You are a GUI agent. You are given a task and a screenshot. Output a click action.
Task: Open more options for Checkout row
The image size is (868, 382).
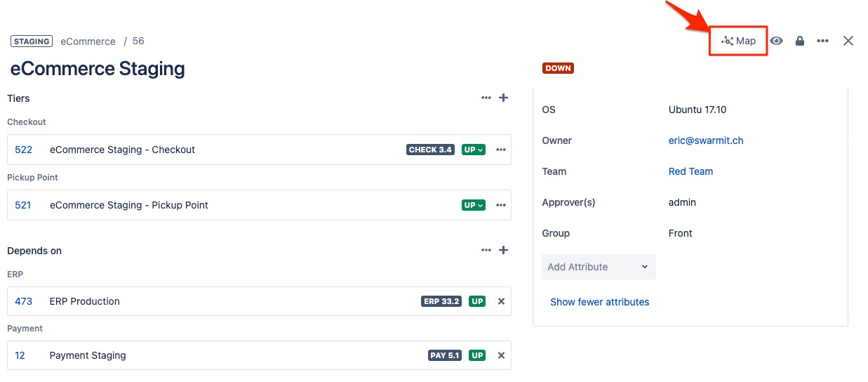[x=501, y=150]
